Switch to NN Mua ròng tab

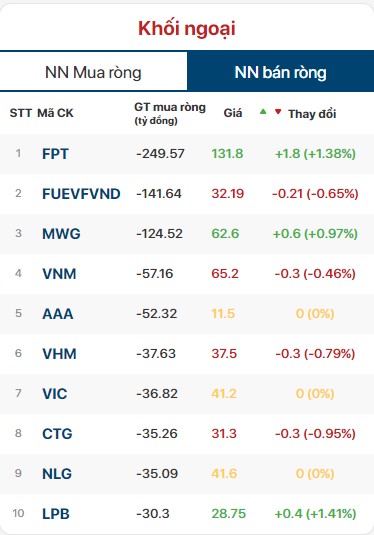(94, 72)
